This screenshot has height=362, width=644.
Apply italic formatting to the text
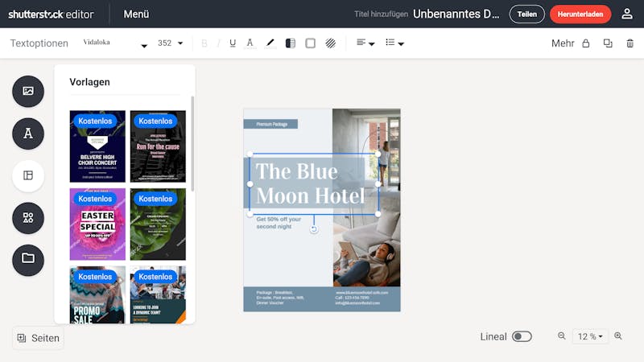tap(218, 43)
